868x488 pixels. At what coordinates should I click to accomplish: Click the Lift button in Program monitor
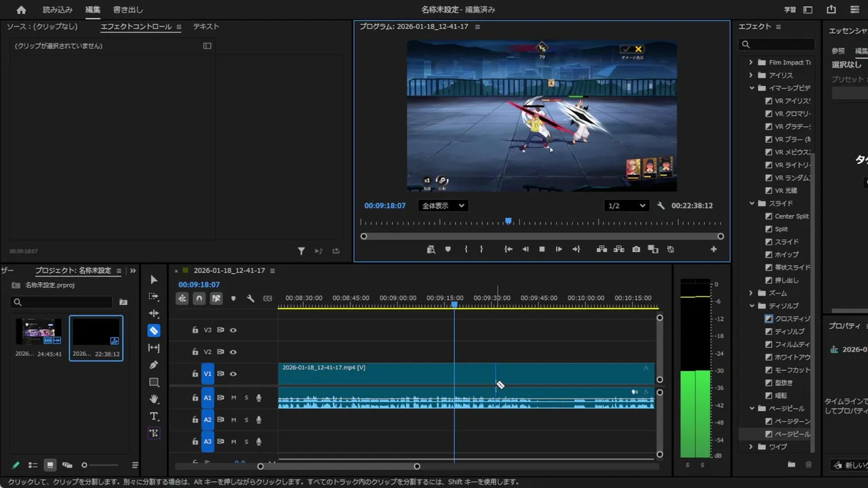[601, 249]
